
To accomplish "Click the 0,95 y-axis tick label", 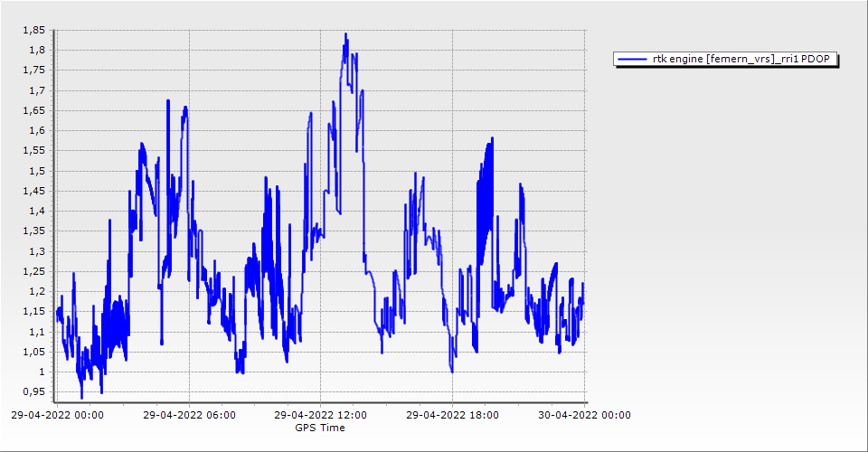I will click(x=33, y=391).
